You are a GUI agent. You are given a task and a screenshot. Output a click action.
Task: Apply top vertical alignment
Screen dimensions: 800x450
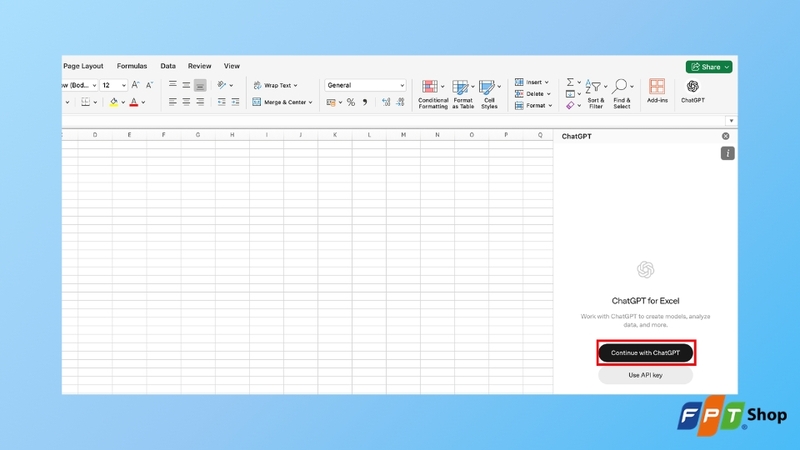[x=173, y=85]
